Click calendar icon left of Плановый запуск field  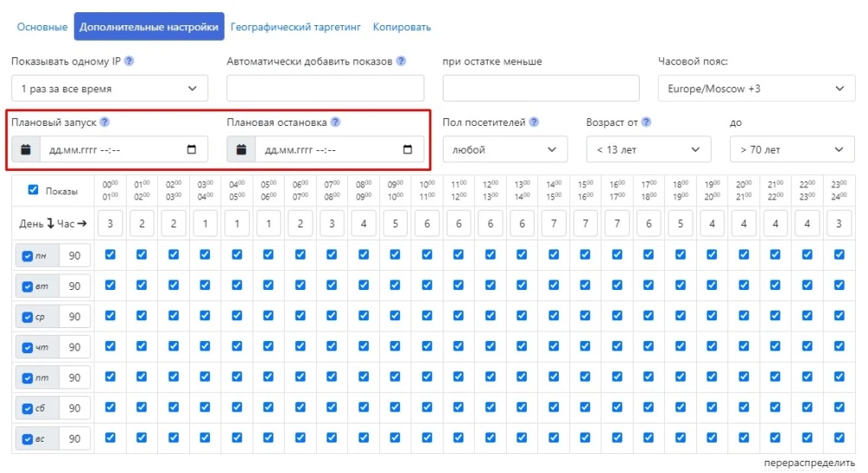[x=26, y=150]
